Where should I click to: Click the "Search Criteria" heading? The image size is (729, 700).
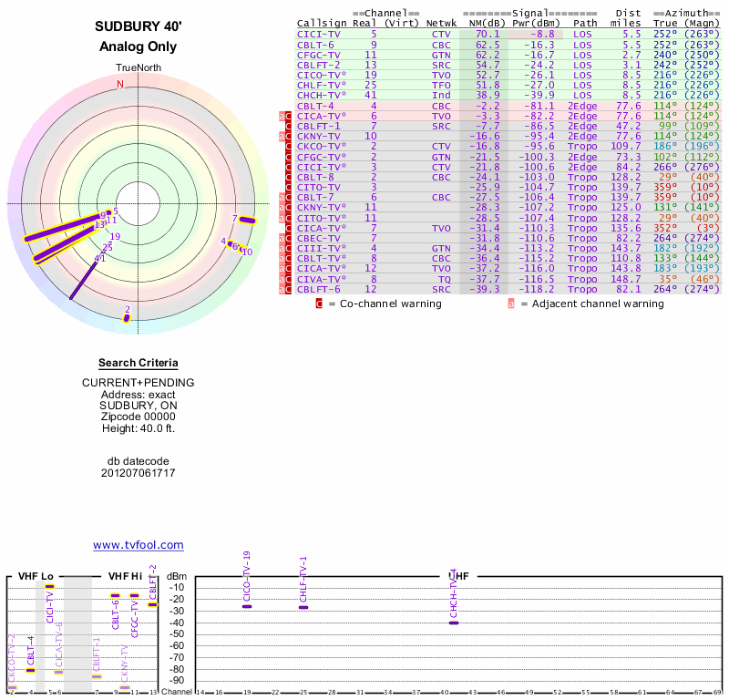point(139,363)
